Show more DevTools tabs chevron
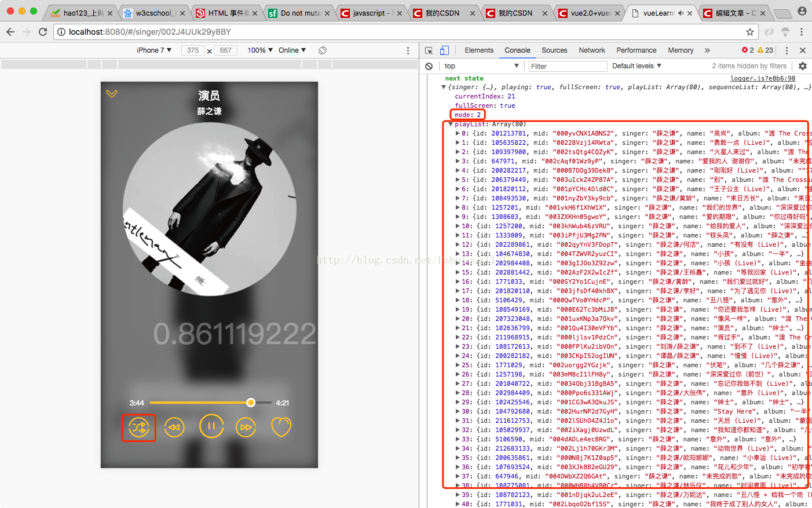This screenshot has width=812, height=508. 707,50
